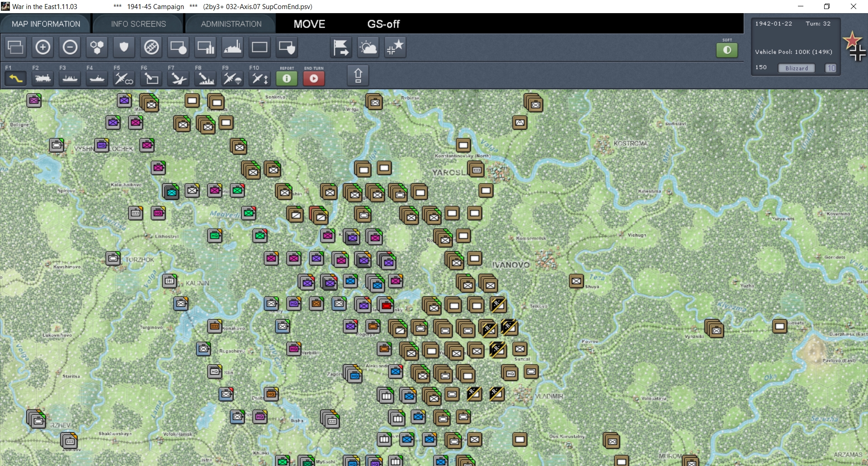Click the 1942-01-22 date text
This screenshot has height=466, width=868.
coord(774,24)
